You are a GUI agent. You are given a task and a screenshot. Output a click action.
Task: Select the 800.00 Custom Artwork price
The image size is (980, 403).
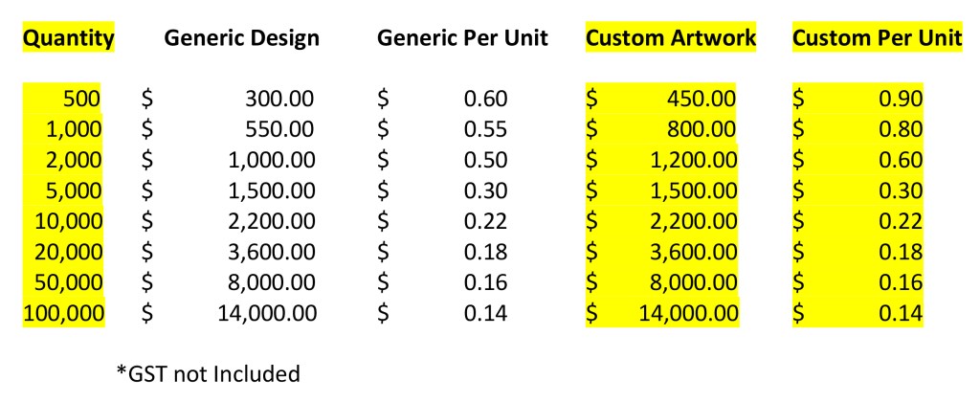coord(702,129)
